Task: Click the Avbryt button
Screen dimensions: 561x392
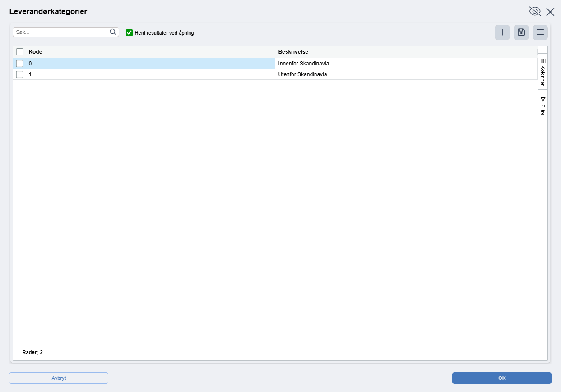Action: pos(59,378)
